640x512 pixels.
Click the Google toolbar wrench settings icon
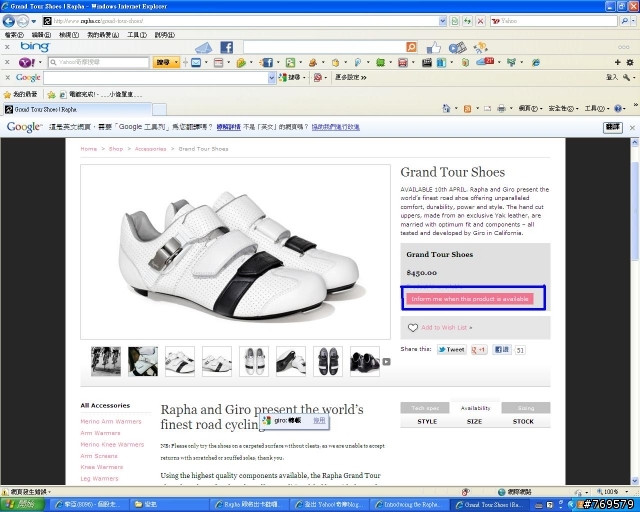[x=626, y=77]
